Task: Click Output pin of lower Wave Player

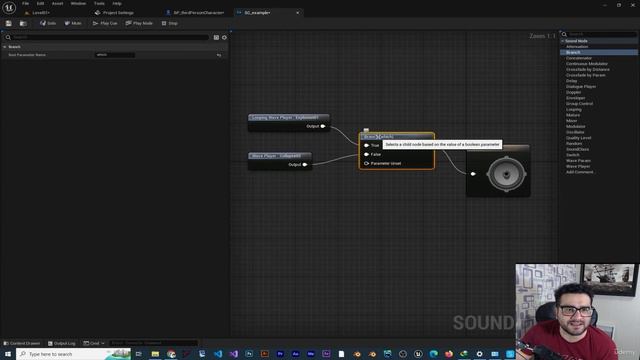Action: [x=305, y=164]
